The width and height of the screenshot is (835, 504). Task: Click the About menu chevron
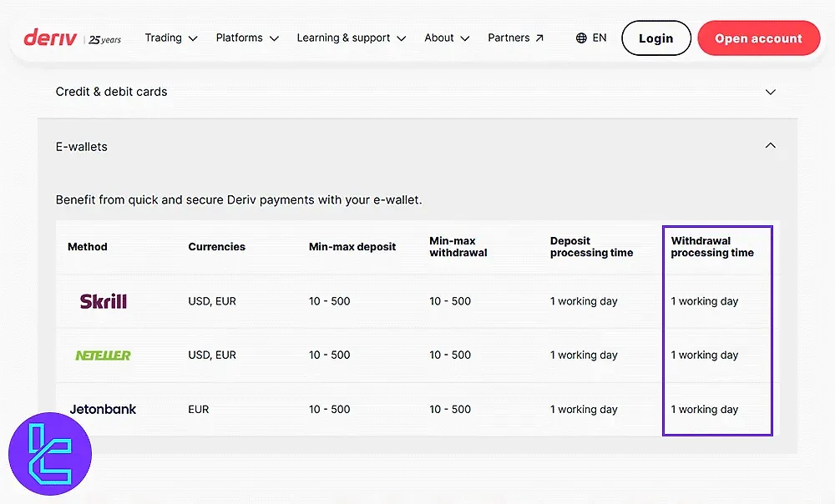(x=465, y=38)
